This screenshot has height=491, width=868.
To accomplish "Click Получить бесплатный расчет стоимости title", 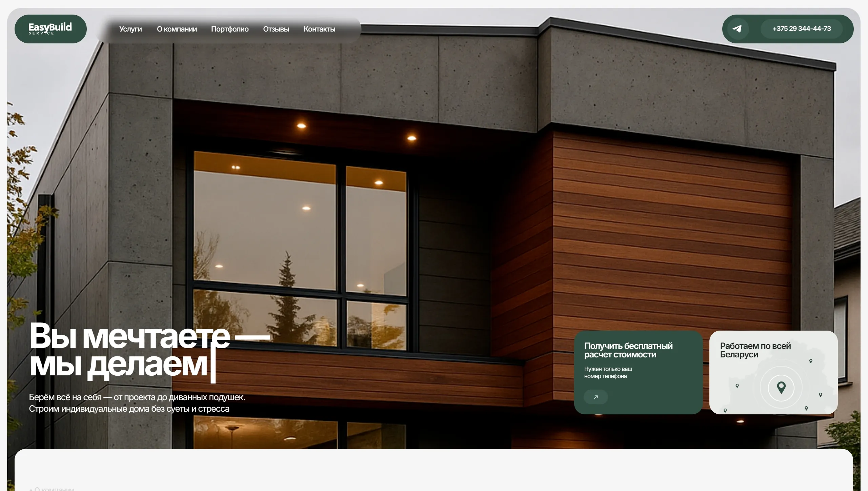I will click(628, 350).
